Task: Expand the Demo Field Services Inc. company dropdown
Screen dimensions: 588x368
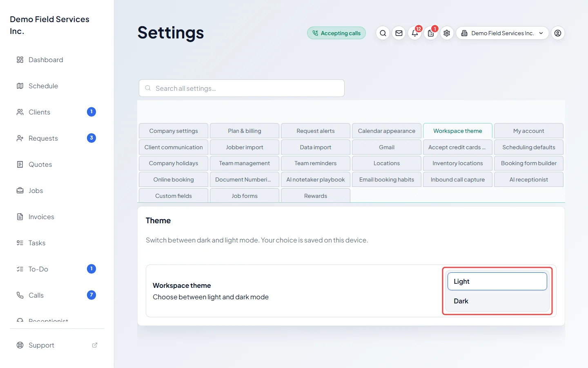Action: [x=502, y=33]
